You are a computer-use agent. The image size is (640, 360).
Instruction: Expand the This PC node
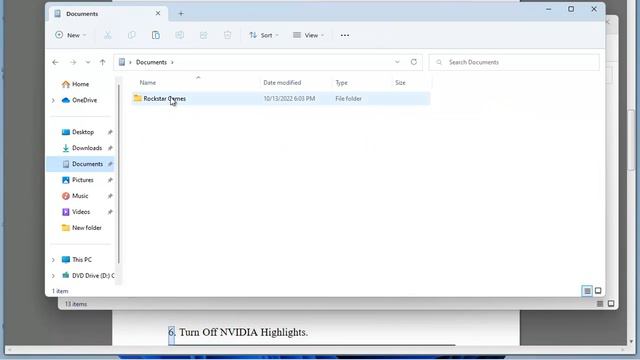[53, 260]
